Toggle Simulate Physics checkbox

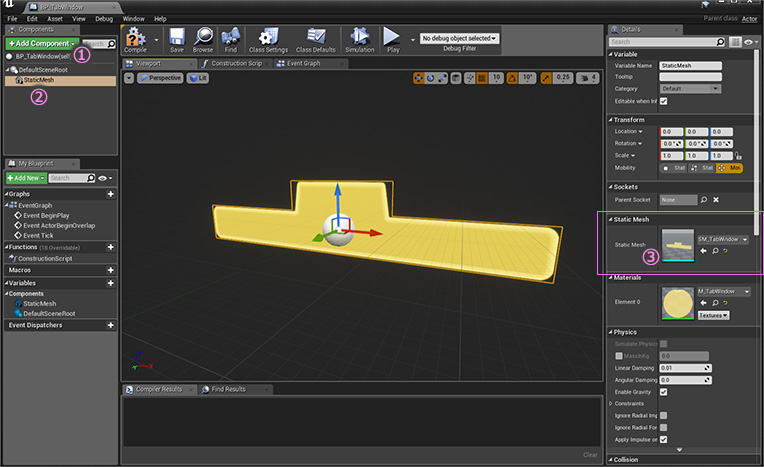click(664, 344)
